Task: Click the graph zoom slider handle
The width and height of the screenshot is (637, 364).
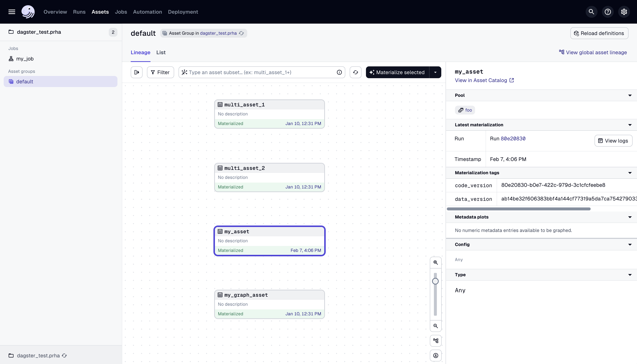Action: (x=435, y=281)
